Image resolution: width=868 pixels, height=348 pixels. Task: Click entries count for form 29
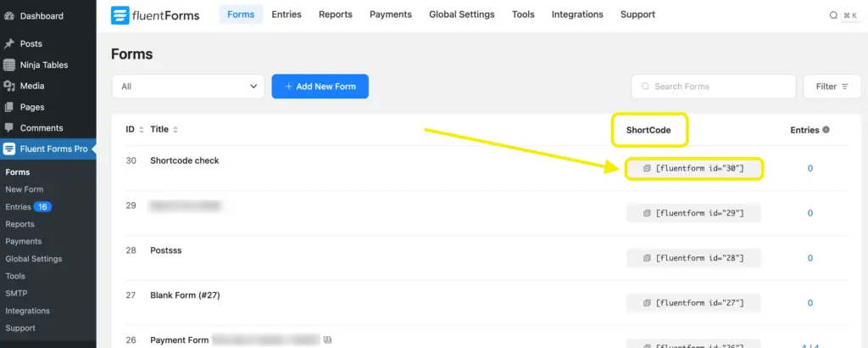[x=810, y=213]
